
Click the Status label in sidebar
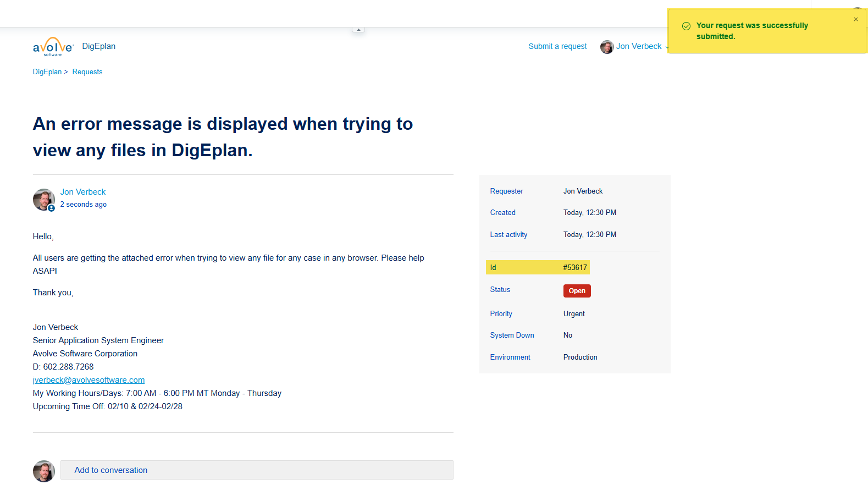click(x=500, y=290)
